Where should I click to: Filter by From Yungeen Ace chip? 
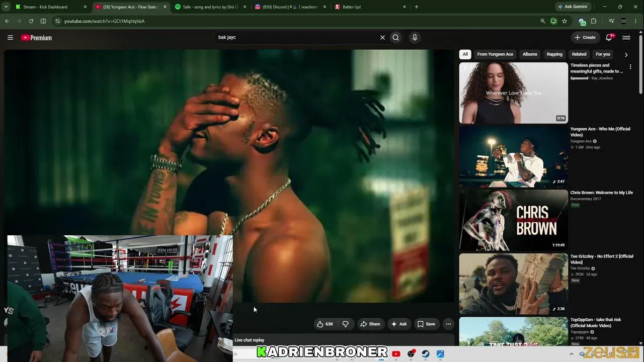495,54
